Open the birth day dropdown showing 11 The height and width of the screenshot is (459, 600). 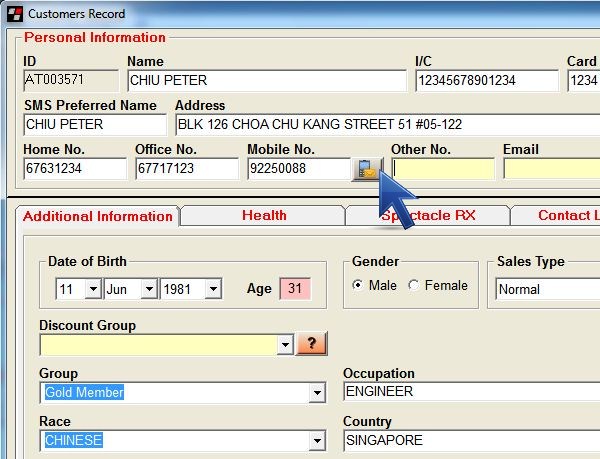tap(93, 289)
